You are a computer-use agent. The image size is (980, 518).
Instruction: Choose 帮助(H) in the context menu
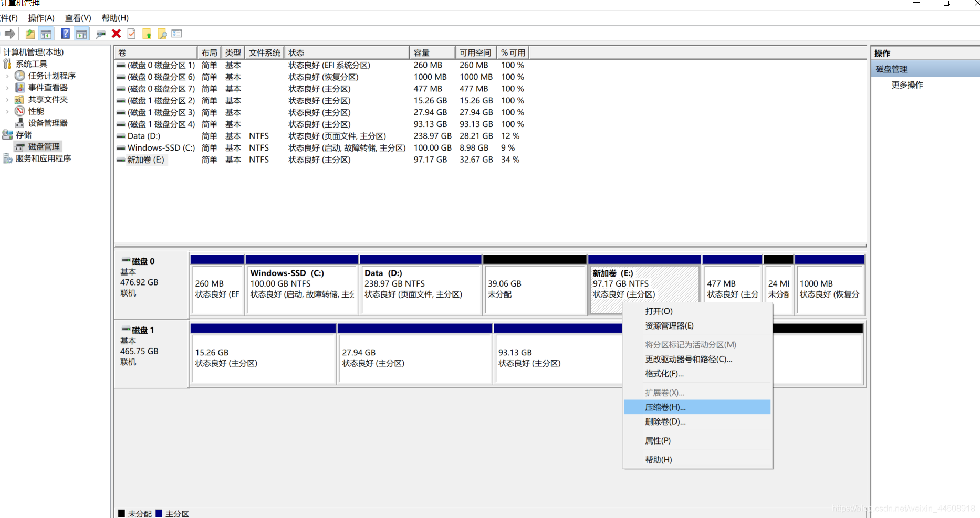tap(697, 460)
